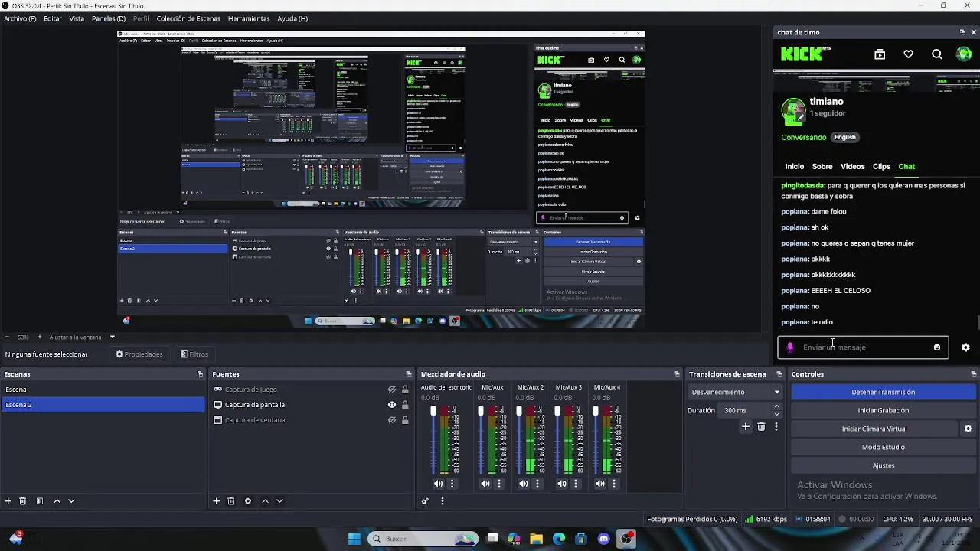
Task: Adjust Mic/Aux 2 volume slider
Action: 519,411
